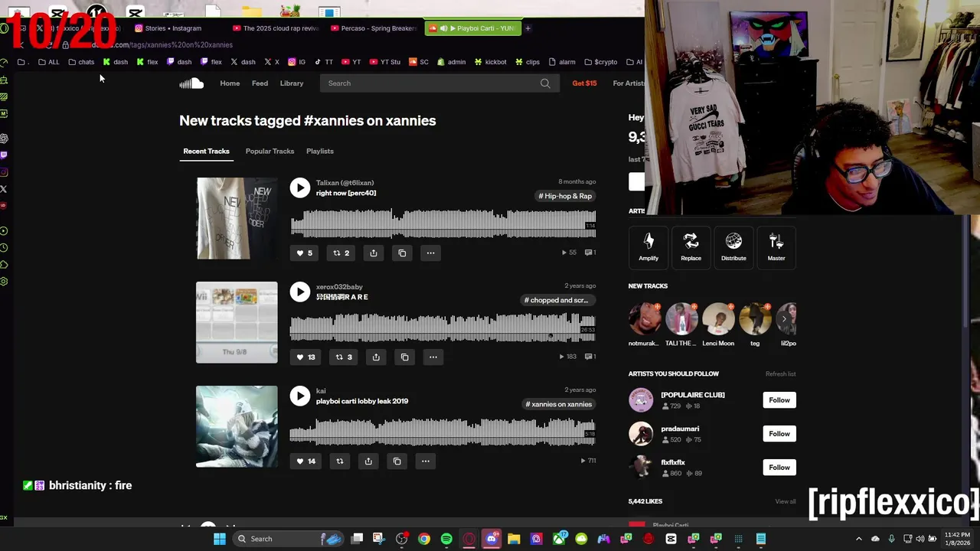Switch to Playlists tab

[320, 151]
